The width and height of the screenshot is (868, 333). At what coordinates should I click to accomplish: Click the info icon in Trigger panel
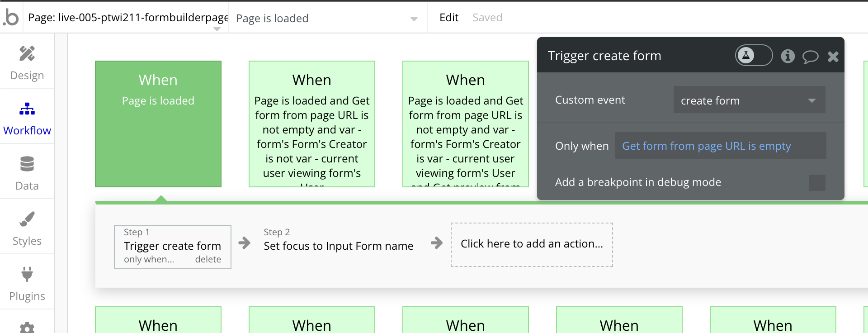point(788,56)
